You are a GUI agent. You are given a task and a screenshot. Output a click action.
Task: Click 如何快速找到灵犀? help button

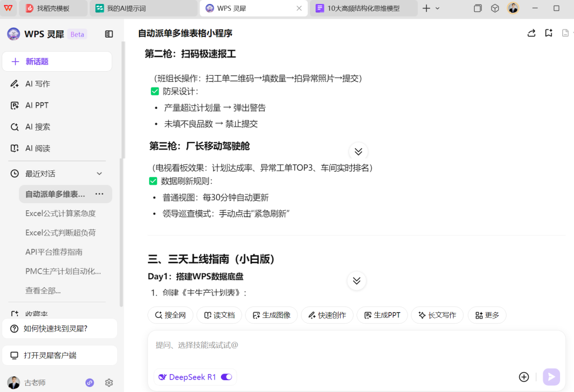(x=59, y=329)
